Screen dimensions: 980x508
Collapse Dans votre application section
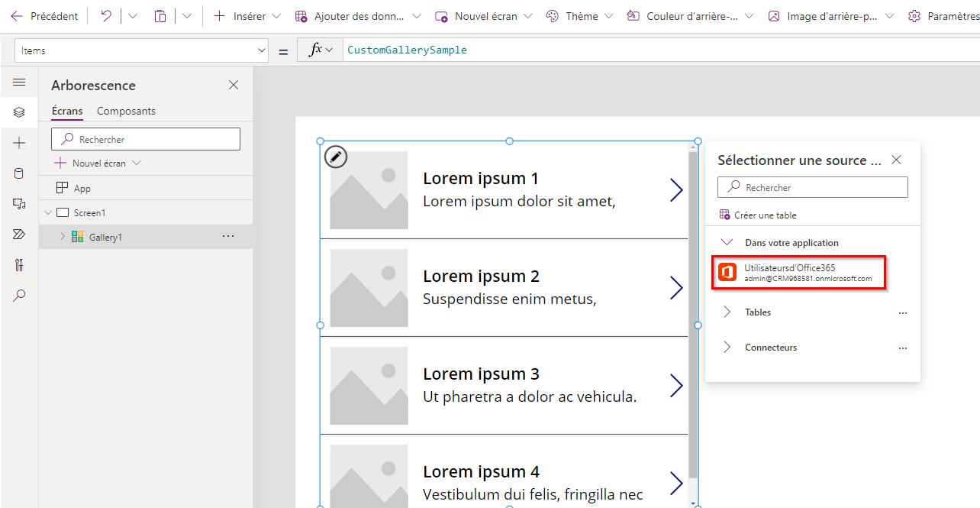727,242
